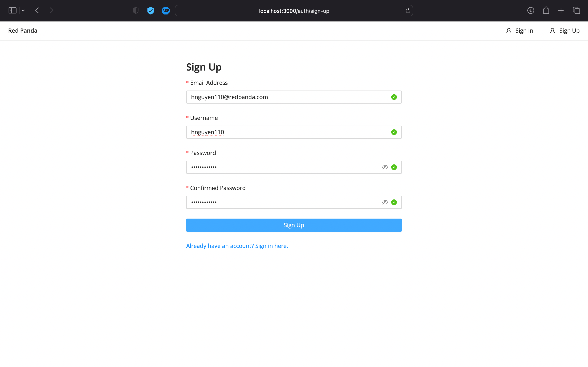
Task: Open a new tab with the plus icon
Action: [x=561, y=10]
